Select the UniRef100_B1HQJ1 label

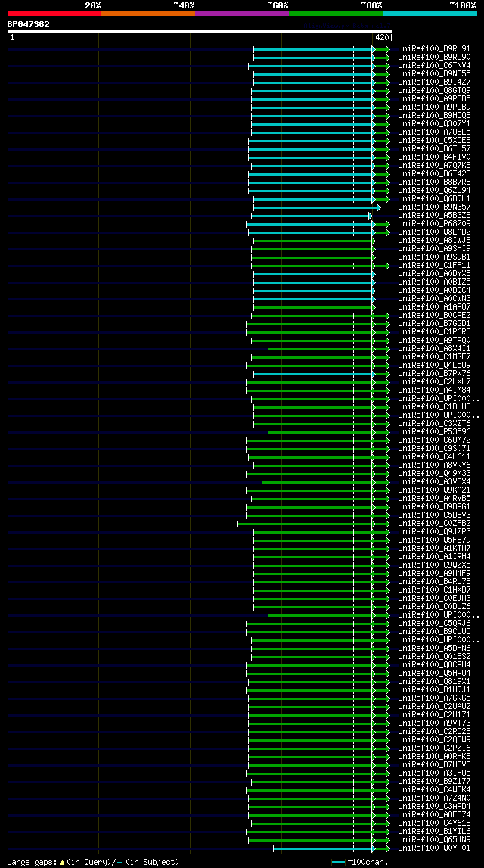point(434,689)
